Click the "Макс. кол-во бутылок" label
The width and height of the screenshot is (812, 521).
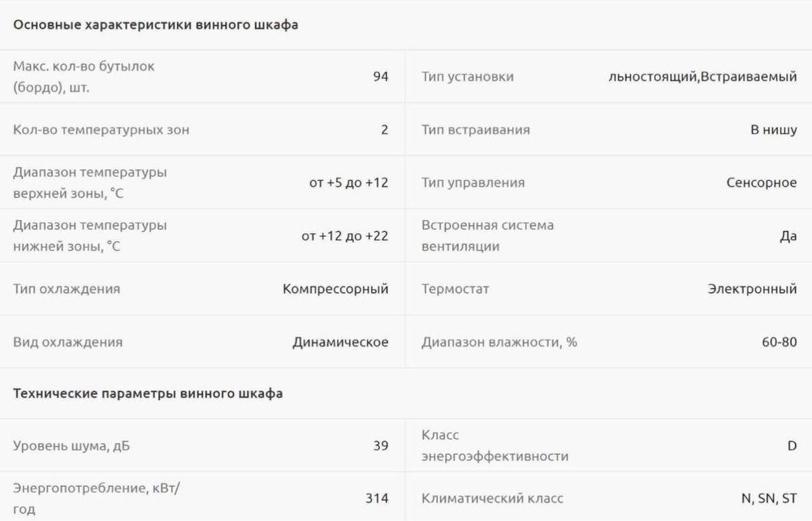coord(84,67)
